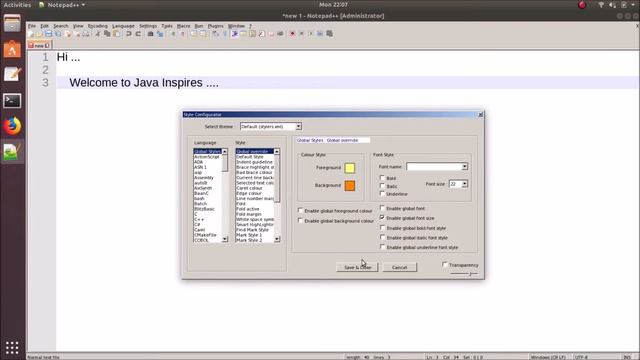
Task: Check the Italic font style checkbox
Action: 382,186
